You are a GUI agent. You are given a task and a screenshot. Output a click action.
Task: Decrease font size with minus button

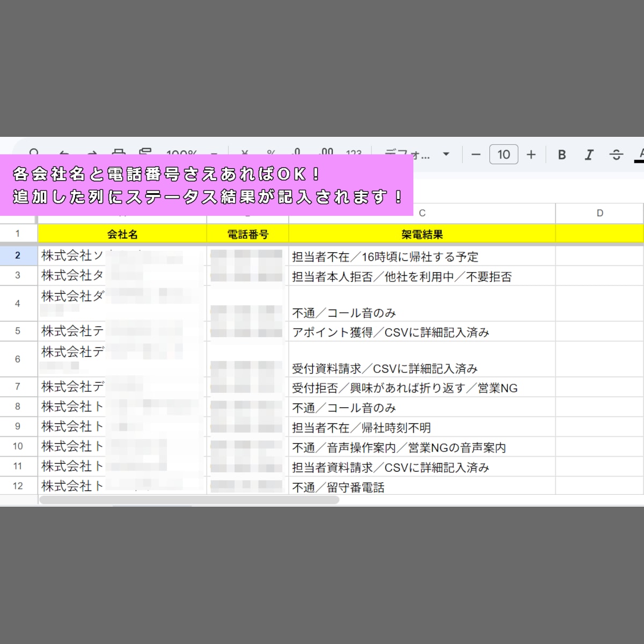pyautogui.click(x=475, y=155)
